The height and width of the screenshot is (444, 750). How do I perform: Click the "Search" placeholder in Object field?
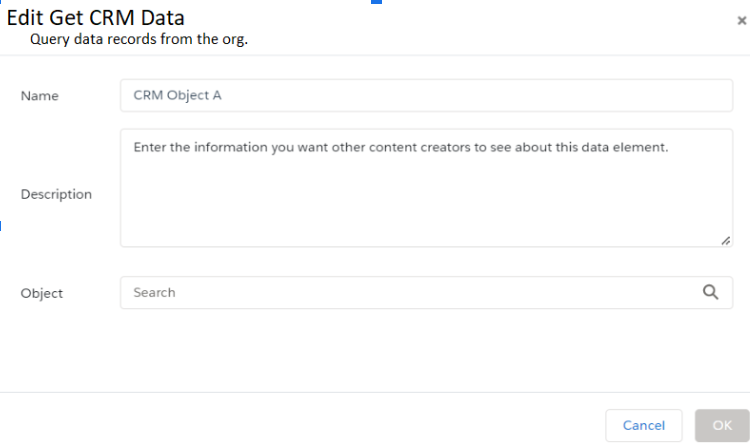(x=154, y=293)
